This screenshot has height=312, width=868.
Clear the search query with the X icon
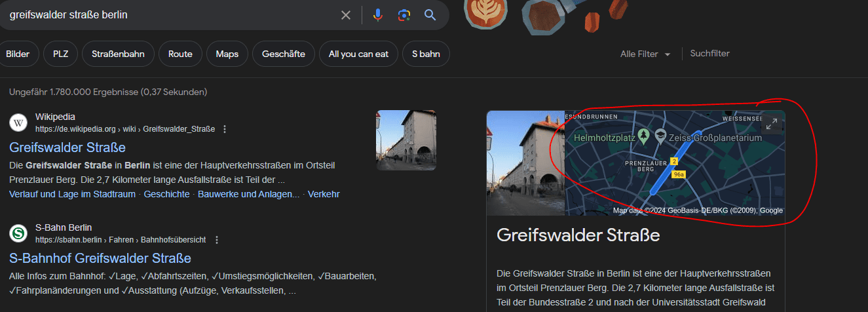click(x=346, y=15)
